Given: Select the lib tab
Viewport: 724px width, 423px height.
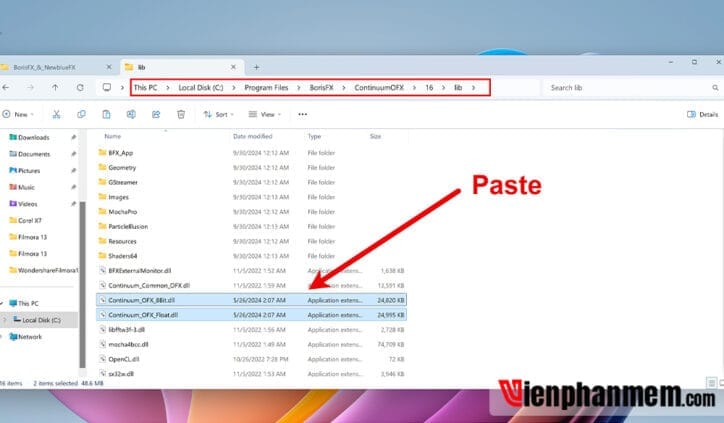Looking at the screenshot, I should pyautogui.click(x=181, y=67).
